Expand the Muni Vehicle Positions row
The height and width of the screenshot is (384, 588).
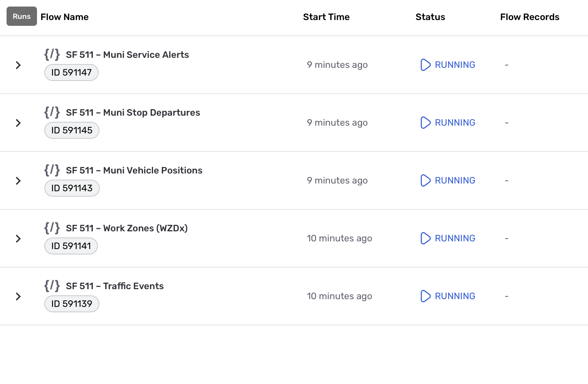[18, 181]
